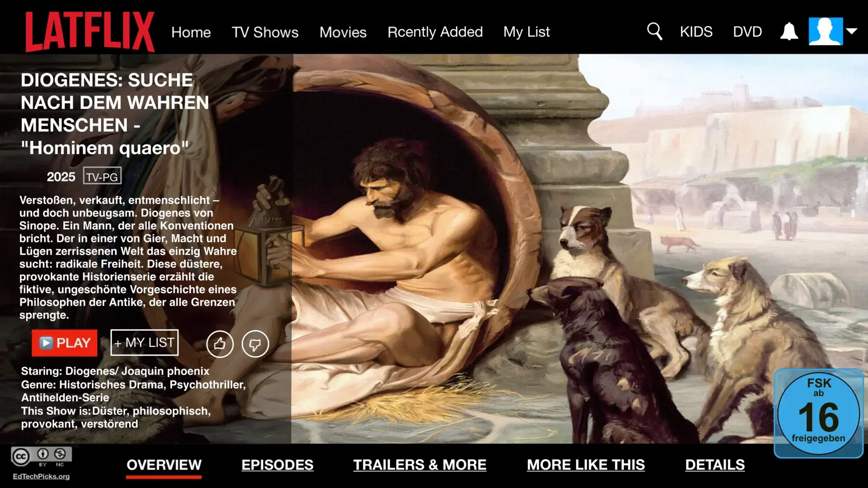The height and width of the screenshot is (488, 868).
Task: Select the OVERVIEW tab
Action: (x=164, y=465)
